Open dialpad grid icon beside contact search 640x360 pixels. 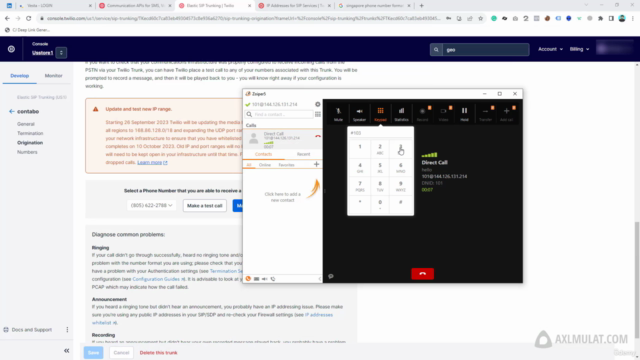tap(318, 114)
